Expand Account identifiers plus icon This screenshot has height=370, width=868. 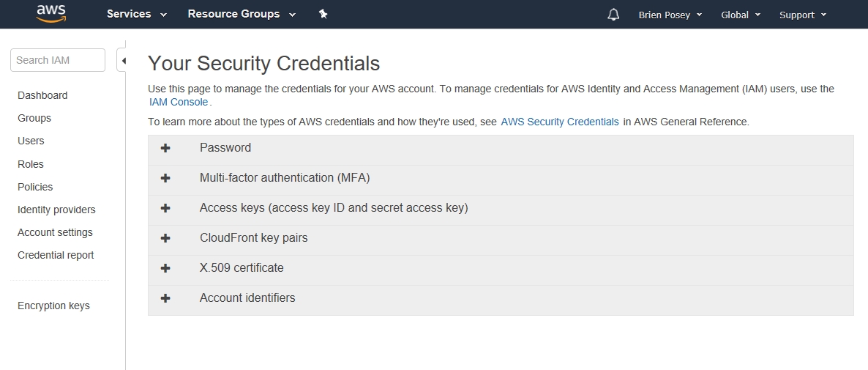click(x=165, y=297)
